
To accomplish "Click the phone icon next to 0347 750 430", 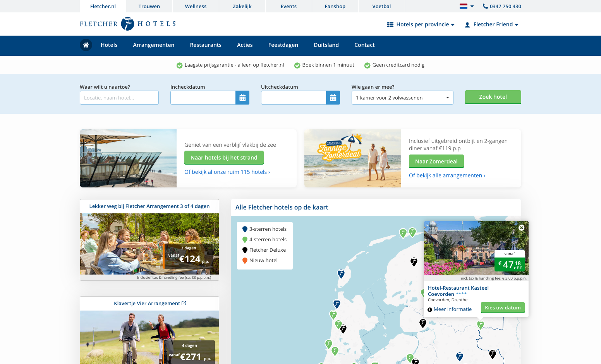I will pos(485,6).
